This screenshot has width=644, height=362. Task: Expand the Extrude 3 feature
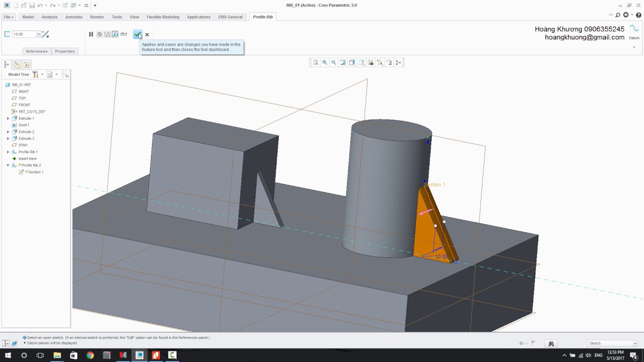pos(8,138)
